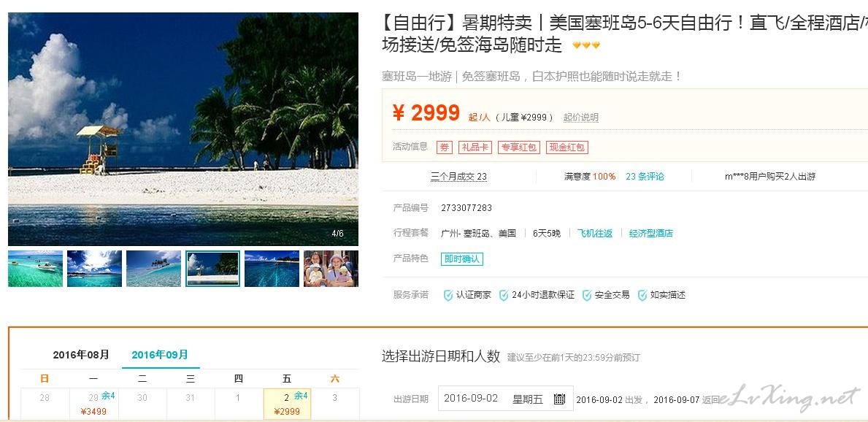Image resolution: width=868 pixels, height=422 pixels.
Task: Click the 经济型酒店 hotel link
Action: click(651, 233)
